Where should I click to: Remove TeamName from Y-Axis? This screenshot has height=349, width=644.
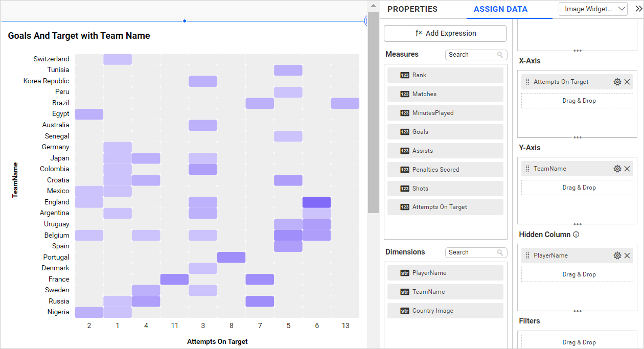(627, 169)
